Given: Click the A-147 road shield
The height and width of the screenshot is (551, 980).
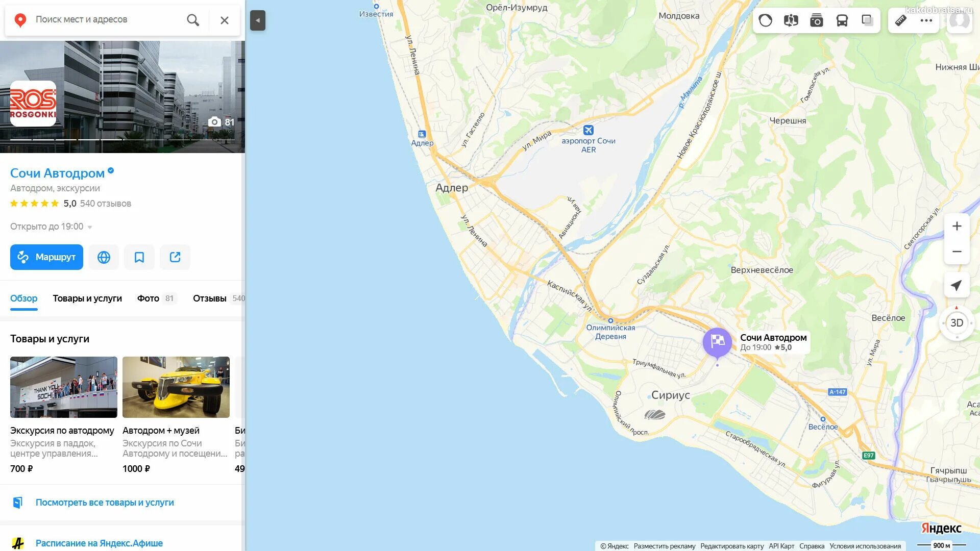Looking at the screenshot, I should 837,392.
